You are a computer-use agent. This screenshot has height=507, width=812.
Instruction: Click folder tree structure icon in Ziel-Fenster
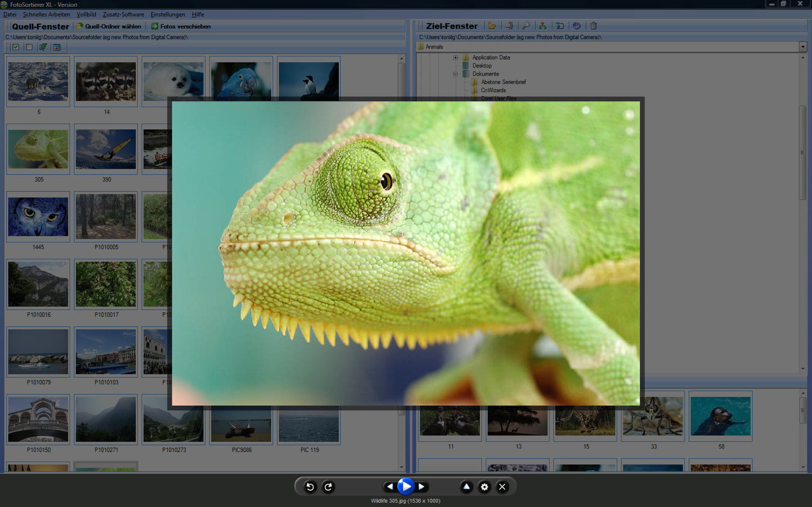point(542,26)
